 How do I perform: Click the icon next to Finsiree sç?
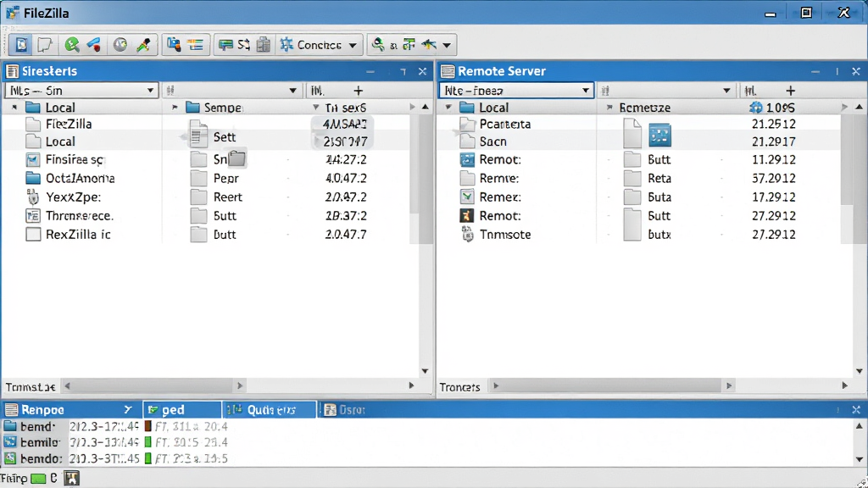tap(33, 160)
